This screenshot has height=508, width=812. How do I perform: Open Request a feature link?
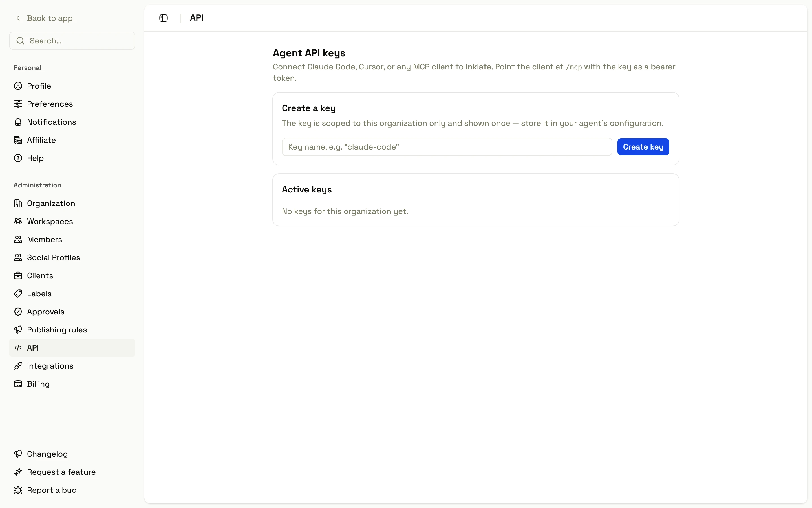[x=72, y=472]
